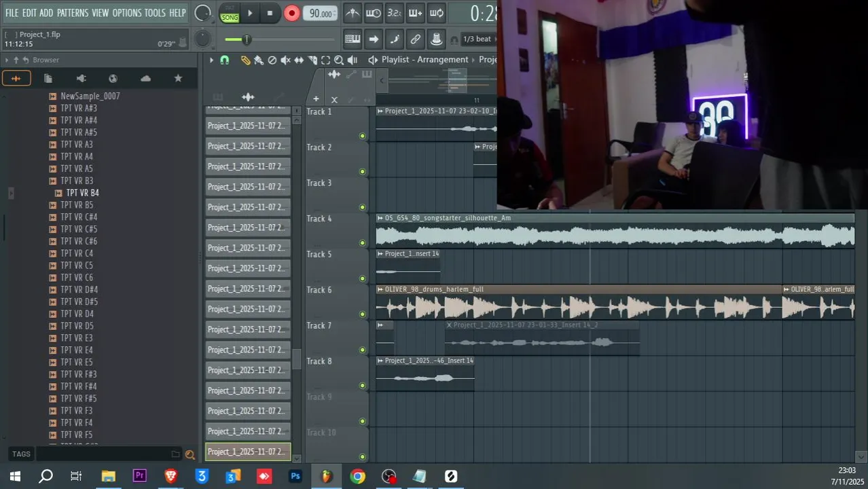This screenshot has width=868, height=489.
Task: Toggle loop recording icon
Action: click(x=437, y=13)
